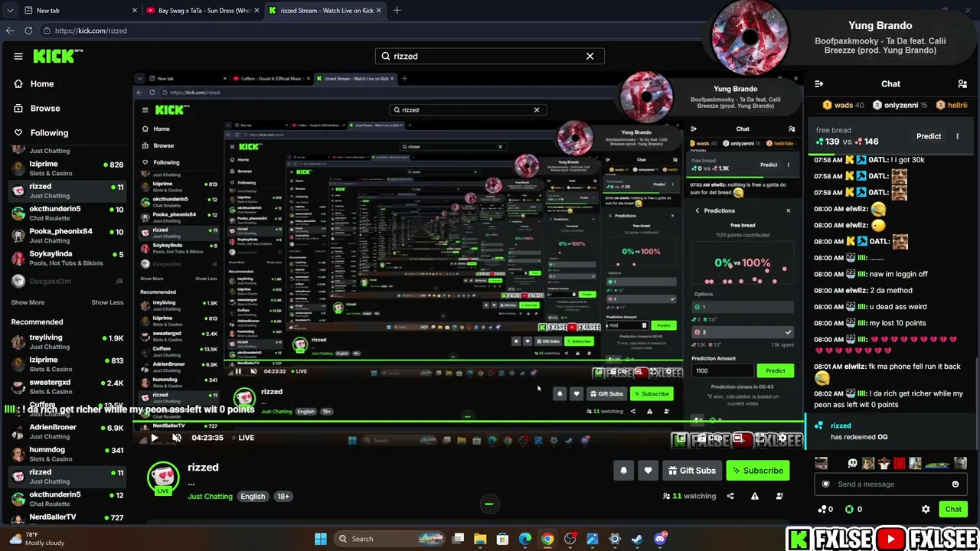Open NerdBallerTV in the Recommended list
This screenshot has height=551, width=980.
[67, 519]
